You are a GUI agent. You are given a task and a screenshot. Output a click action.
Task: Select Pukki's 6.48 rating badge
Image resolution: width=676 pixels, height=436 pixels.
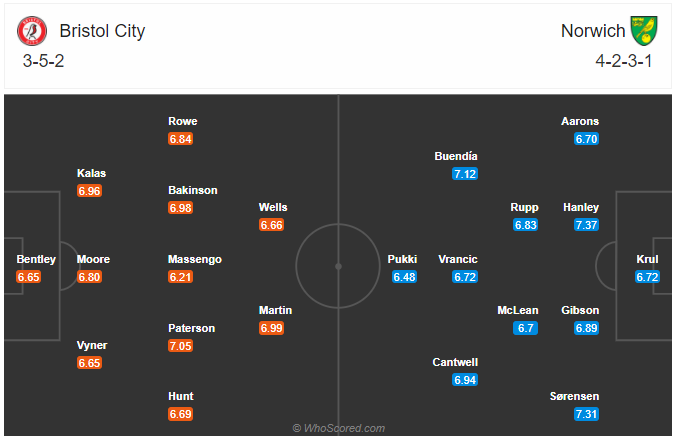(x=404, y=277)
